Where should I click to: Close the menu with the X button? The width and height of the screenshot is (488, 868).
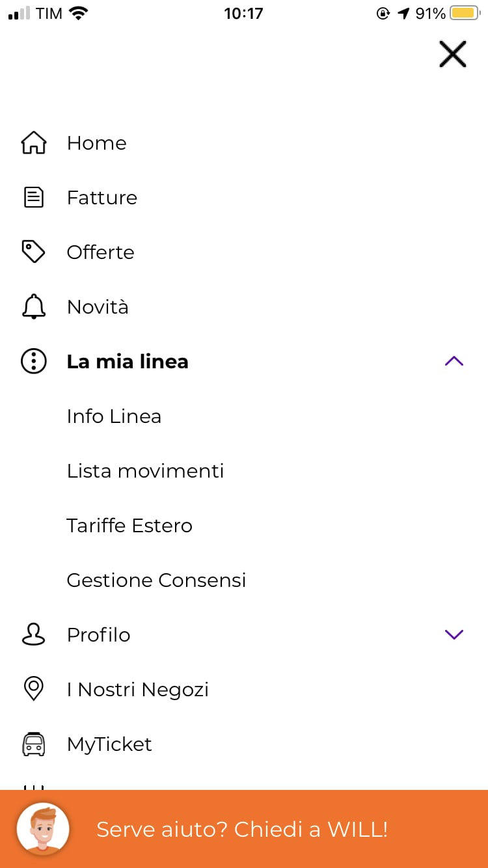tap(453, 55)
